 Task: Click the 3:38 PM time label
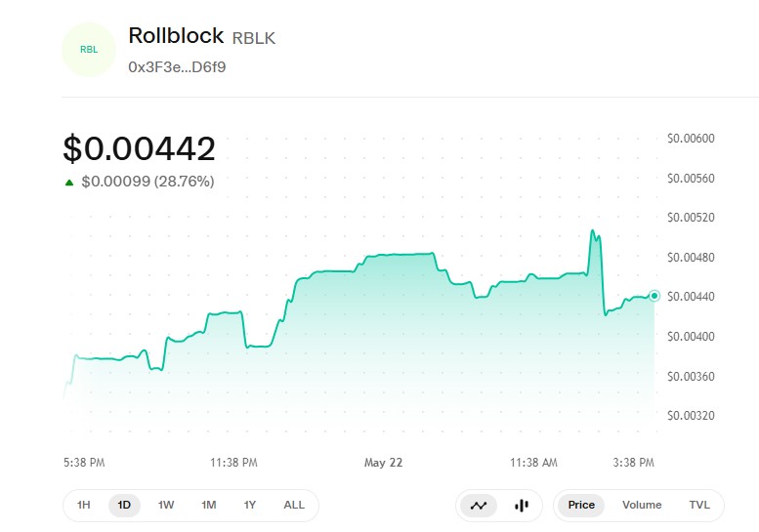[634, 463]
